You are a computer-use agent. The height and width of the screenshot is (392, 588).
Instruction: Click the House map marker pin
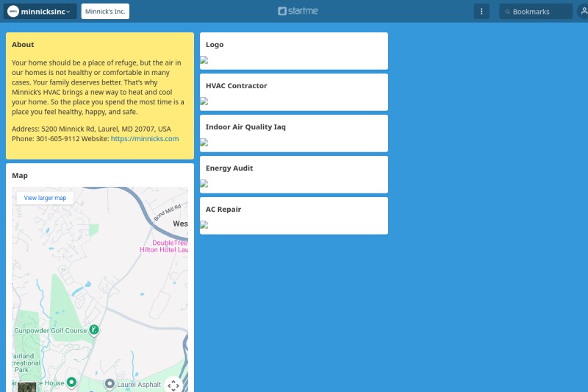[71, 382]
